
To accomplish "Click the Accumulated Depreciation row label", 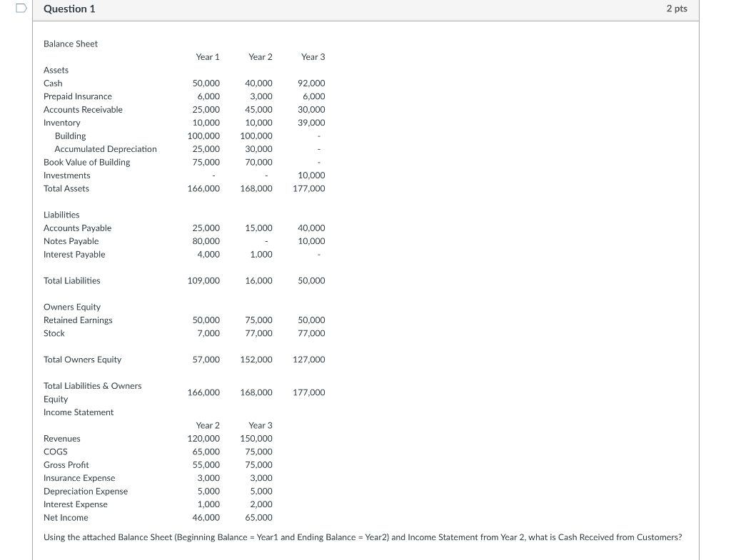I will [106, 148].
